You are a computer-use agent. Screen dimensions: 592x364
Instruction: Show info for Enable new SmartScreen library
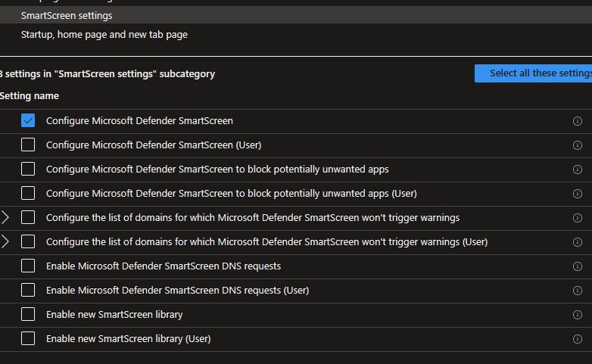point(578,315)
